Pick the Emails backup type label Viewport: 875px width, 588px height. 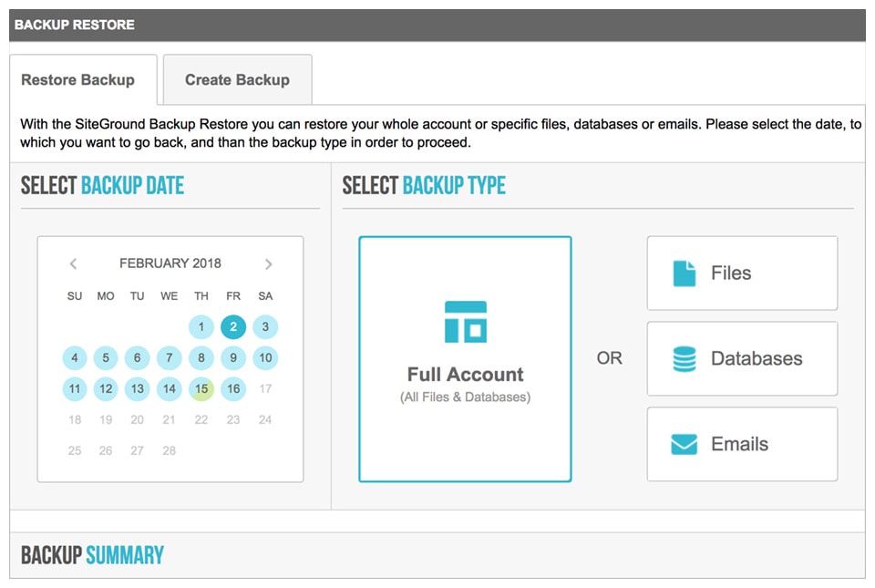pos(739,445)
